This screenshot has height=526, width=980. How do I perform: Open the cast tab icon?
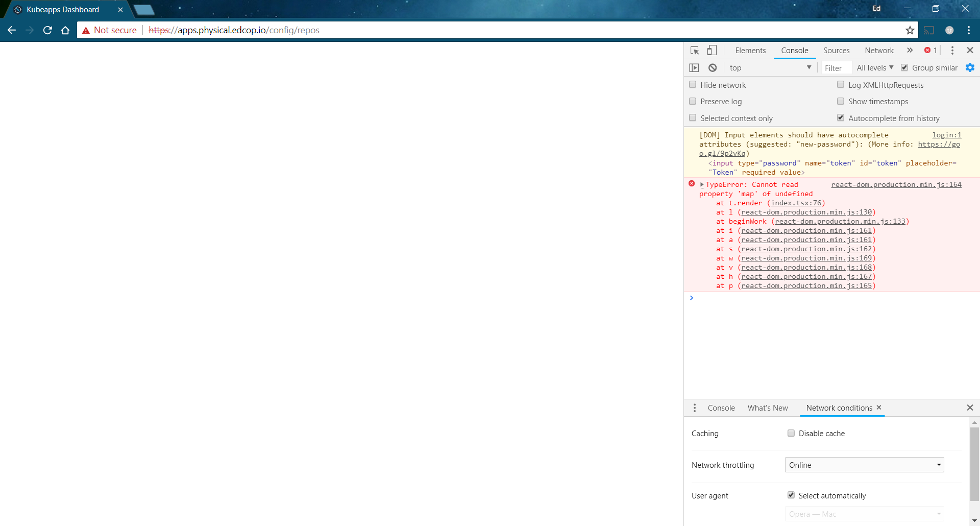[x=929, y=30]
